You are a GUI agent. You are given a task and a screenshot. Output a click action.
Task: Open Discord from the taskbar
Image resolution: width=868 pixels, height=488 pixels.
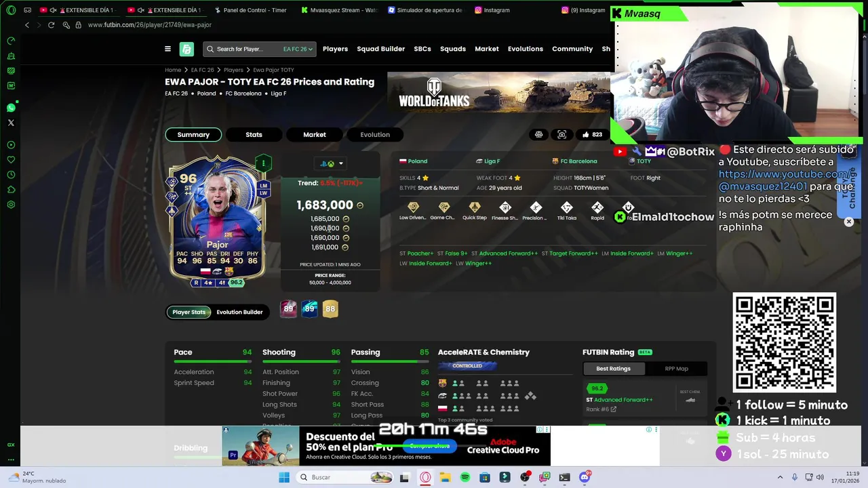pyautogui.click(x=585, y=477)
